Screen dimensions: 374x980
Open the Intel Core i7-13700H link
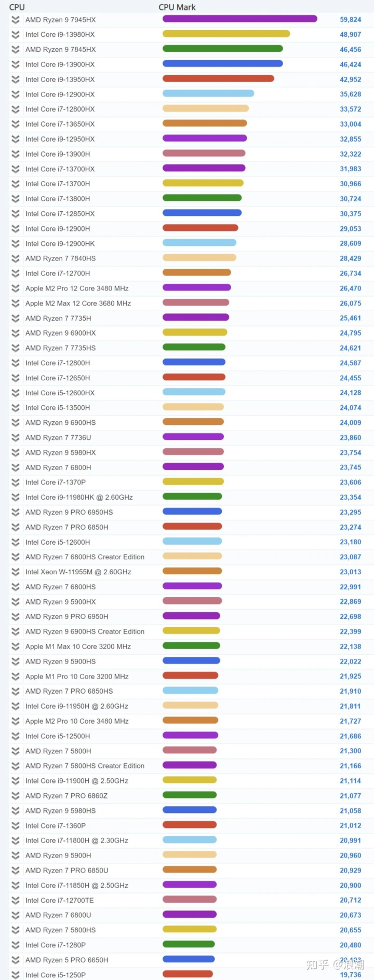tap(58, 184)
